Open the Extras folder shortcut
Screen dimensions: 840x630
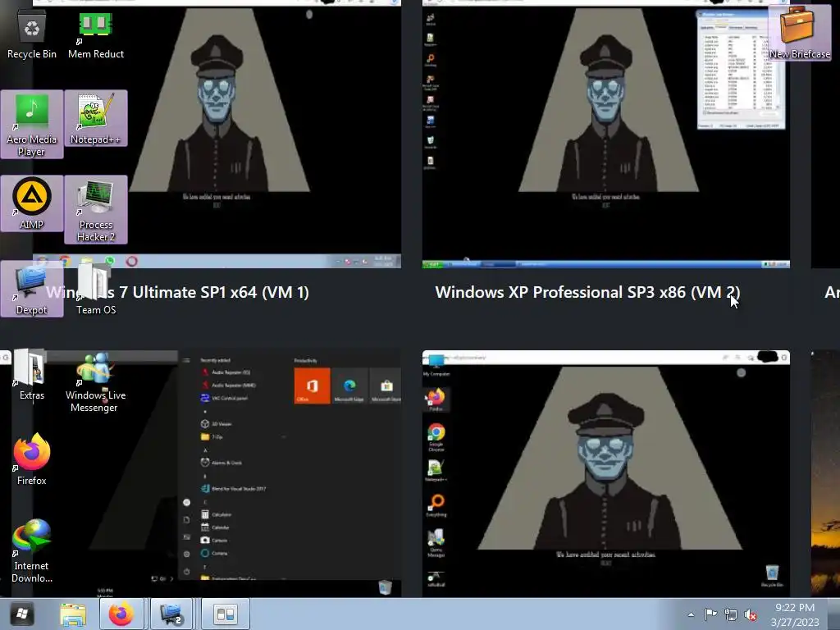32,374
